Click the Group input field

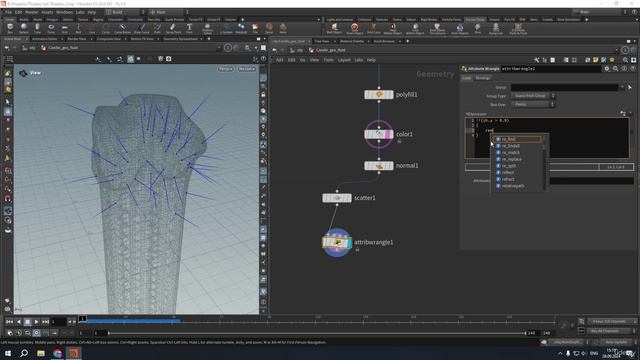pos(564,87)
